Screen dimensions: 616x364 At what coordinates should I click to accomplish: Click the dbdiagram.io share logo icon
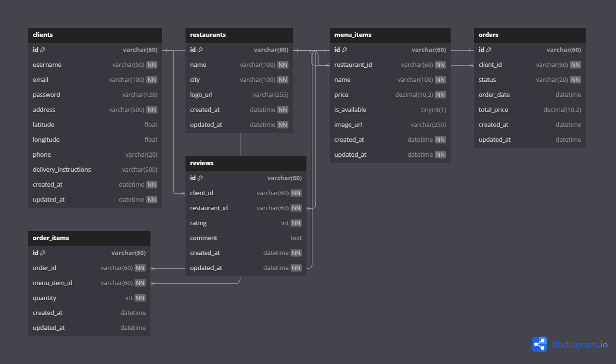pos(539,344)
